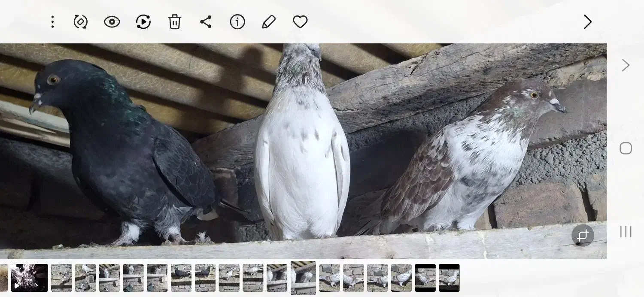The height and width of the screenshot is (297, 644).
Task: Tap the rotate screen icon
Action: click(81, 22)
